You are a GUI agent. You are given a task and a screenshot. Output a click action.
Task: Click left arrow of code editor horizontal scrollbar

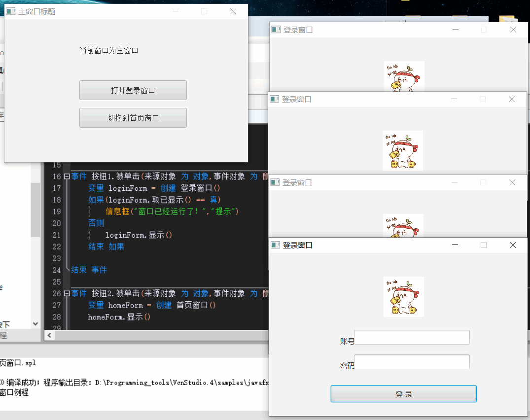pos(49,336)
